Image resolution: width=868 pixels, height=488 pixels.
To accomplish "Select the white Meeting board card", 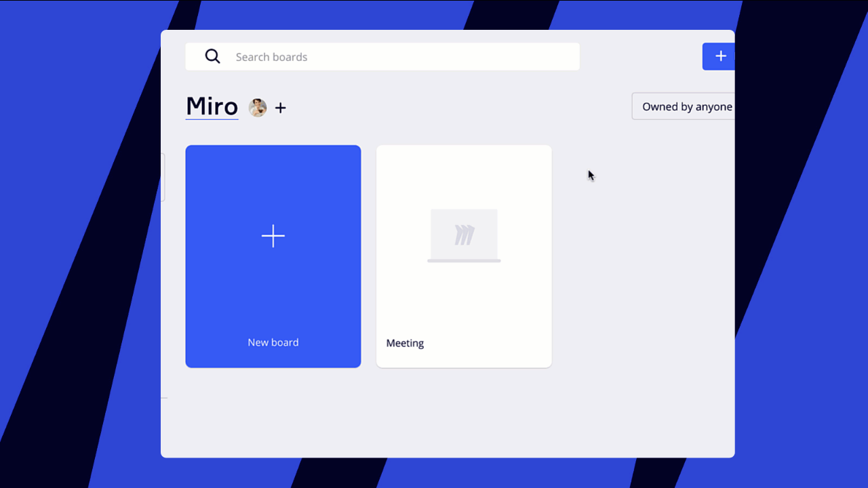I will tap(464, 256).
